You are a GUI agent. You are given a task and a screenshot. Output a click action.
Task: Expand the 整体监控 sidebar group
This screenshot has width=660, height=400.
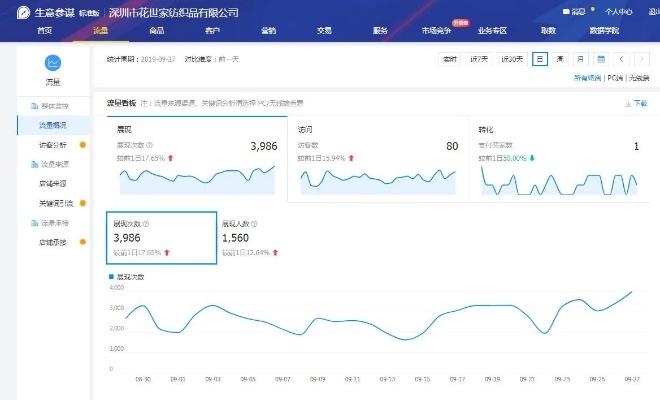click(x=50, y=105)
